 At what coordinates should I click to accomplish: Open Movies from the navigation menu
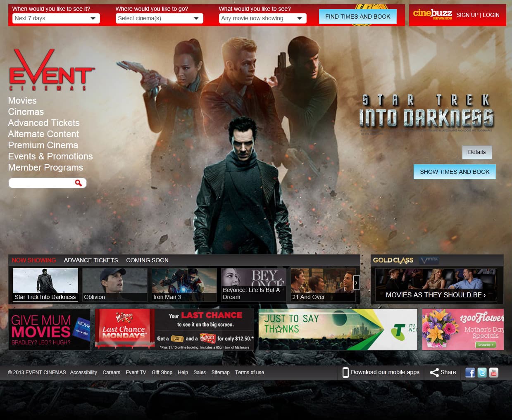pyautogui.click(x=22, y=100)
